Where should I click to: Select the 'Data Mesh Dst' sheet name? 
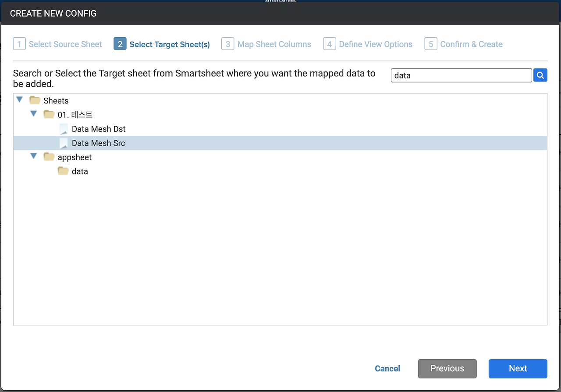pos(99,129)
